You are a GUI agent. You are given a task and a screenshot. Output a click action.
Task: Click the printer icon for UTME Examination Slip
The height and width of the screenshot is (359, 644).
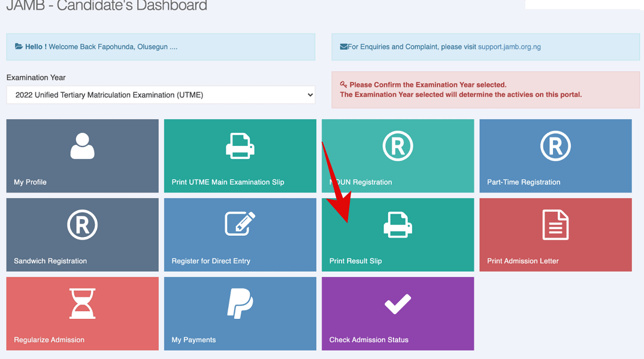coord(240,146)
